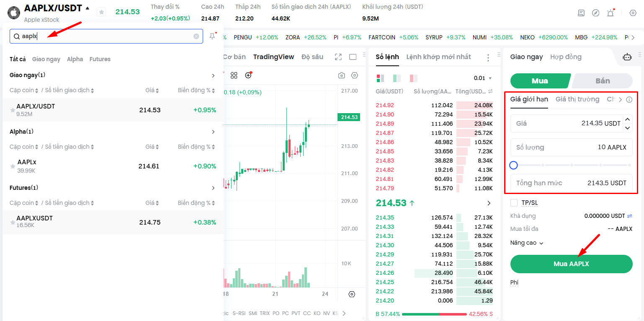Switch to the TradingView chart tab

point(274,57)
